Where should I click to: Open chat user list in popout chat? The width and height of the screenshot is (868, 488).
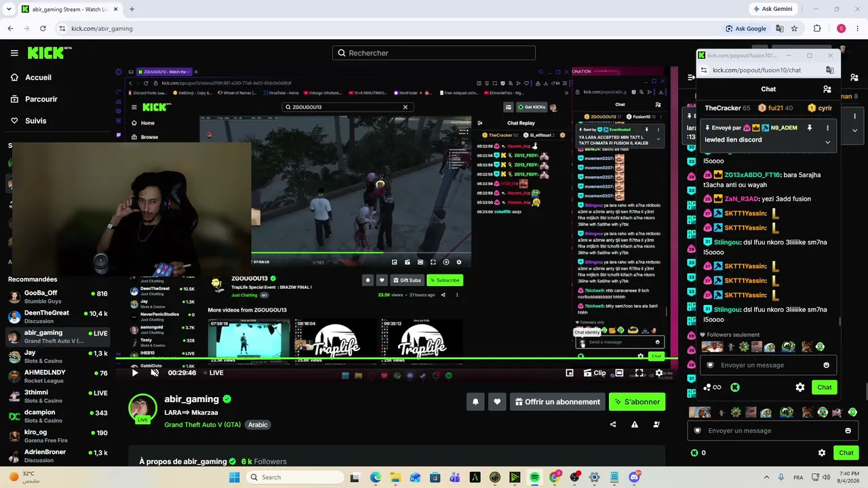pos(827,89)
